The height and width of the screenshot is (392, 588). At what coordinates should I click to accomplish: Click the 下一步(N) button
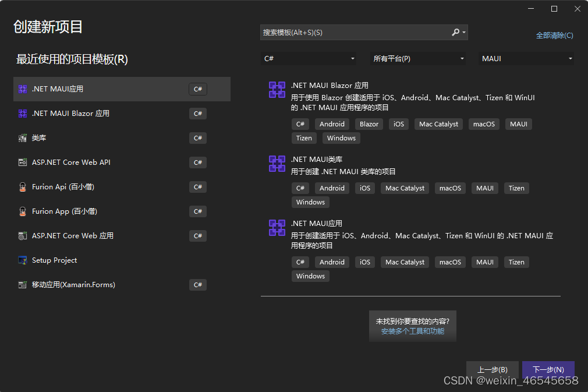point(548,369)
